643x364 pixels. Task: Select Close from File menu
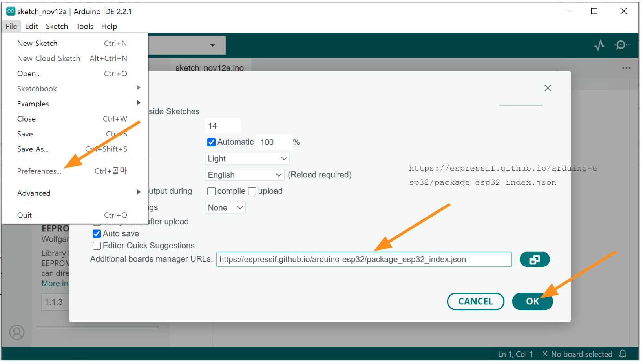click(75, 119)
